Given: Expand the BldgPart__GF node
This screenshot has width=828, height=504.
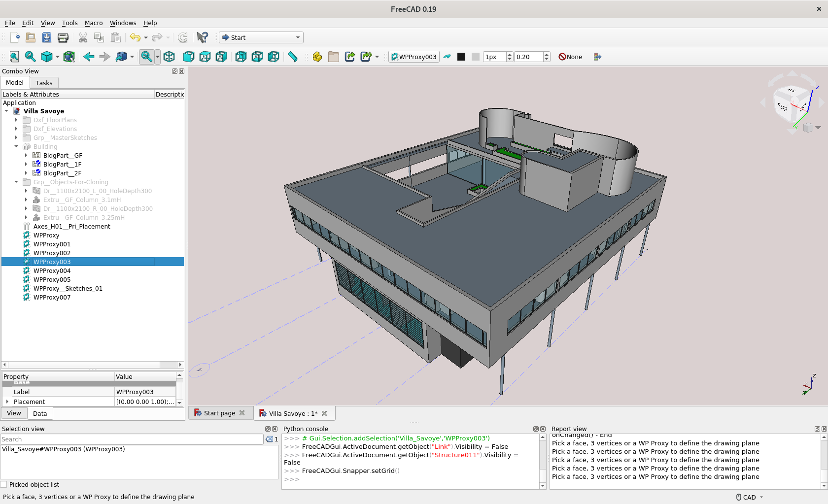Looking at the screenshot, I should click(26, 155).
